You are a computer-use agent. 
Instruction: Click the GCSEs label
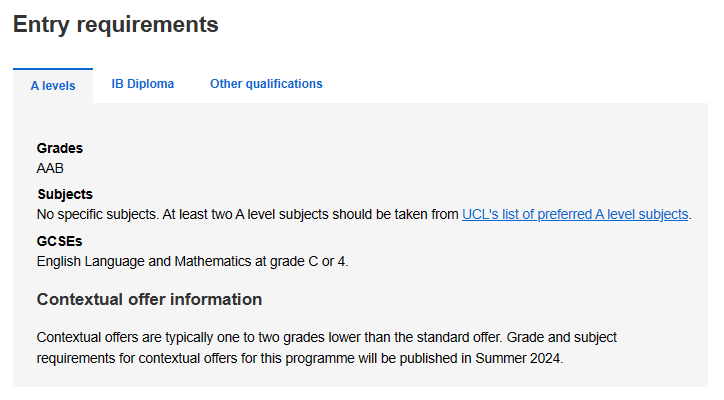coord(59,241)
